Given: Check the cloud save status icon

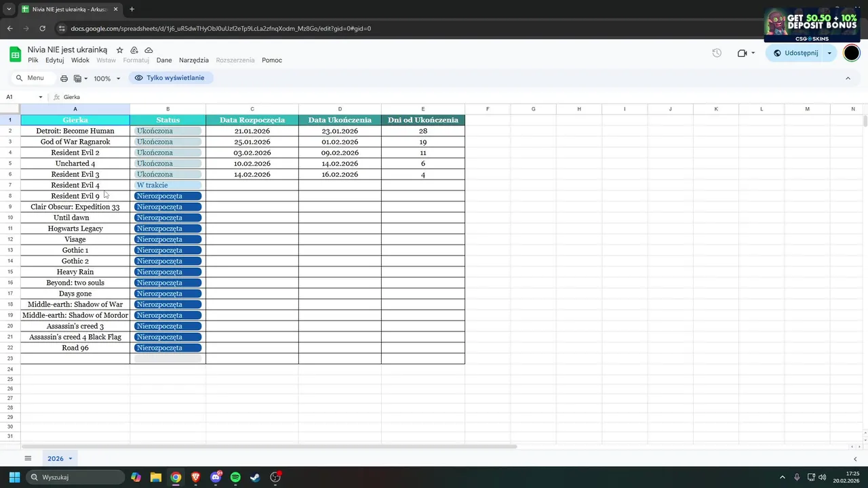Looking at the screenshot, I should 149,50.
